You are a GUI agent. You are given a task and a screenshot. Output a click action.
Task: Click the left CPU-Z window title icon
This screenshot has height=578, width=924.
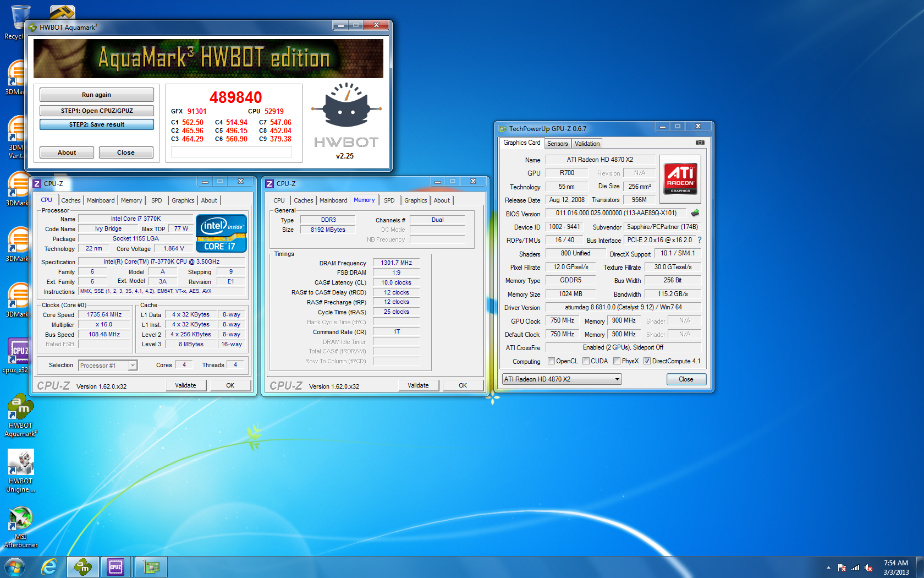click(x=37, y=184)
